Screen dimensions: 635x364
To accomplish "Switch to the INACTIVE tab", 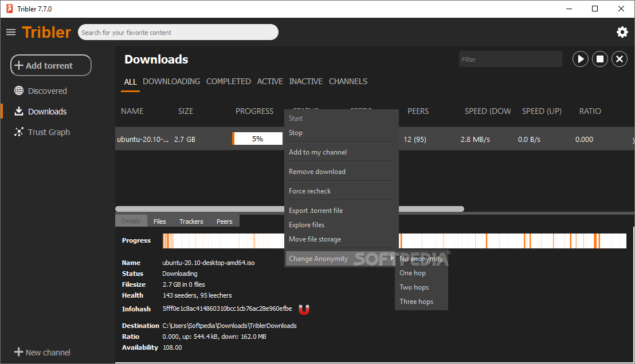I will [x=306, y=81].
